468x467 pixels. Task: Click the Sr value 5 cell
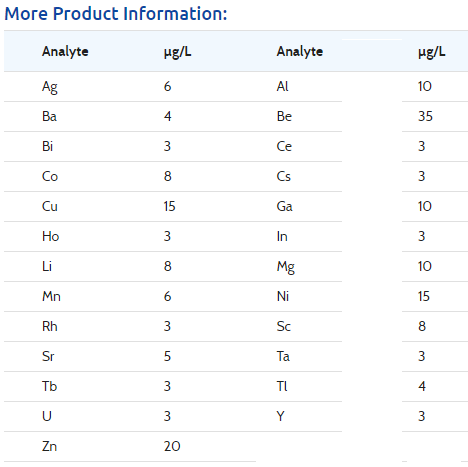[x=167, y=356]
